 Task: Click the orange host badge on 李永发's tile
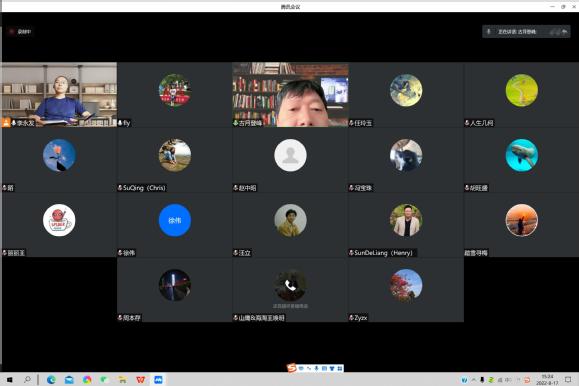(6, 123)
